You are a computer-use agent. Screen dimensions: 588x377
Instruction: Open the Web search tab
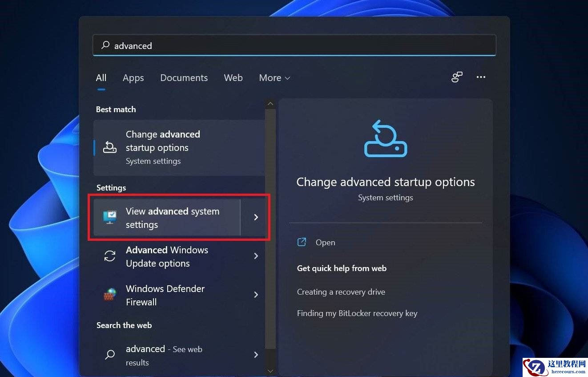(x=233, y=78)
